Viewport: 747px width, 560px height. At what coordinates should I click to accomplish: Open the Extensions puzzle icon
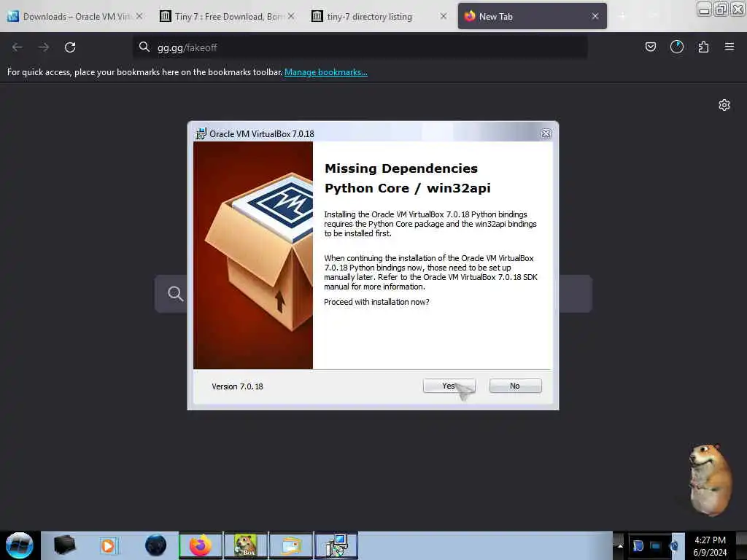703,47
